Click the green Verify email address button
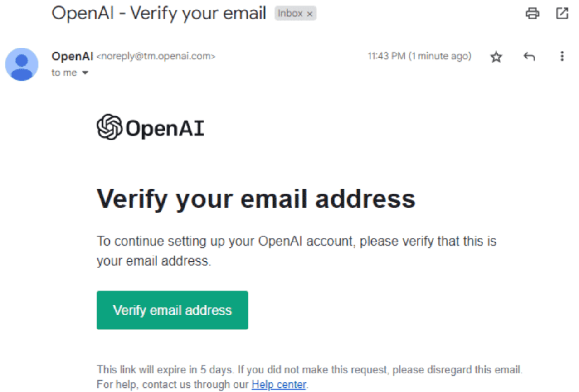The image size is (579, 392). (172, 310)
